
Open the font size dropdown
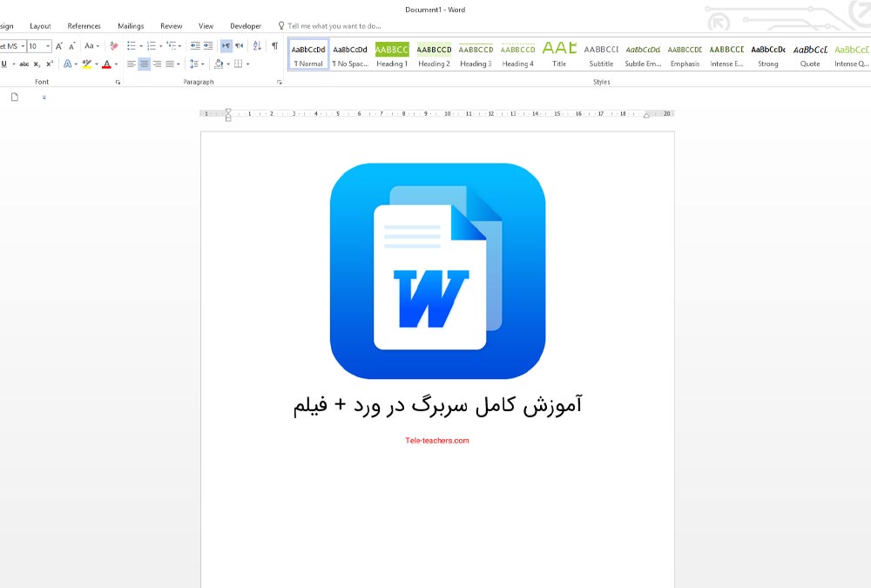[x=48, y=46]
